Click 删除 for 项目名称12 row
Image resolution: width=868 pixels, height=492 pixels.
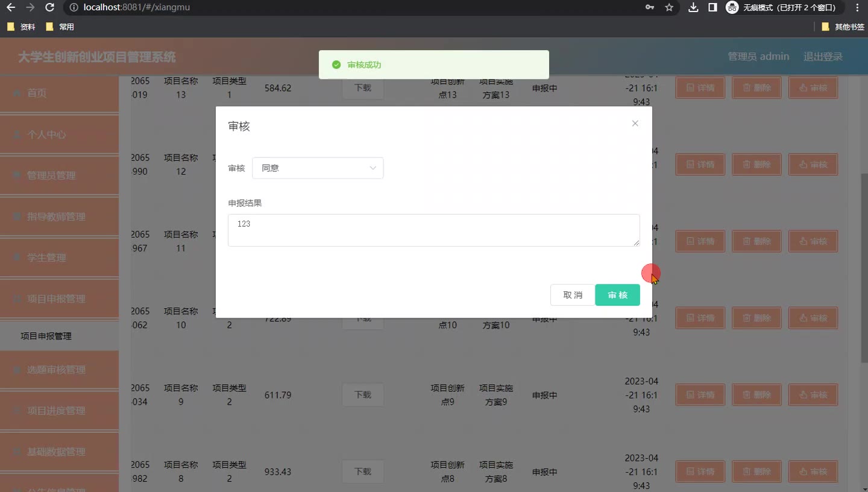[x=756, y=165]
